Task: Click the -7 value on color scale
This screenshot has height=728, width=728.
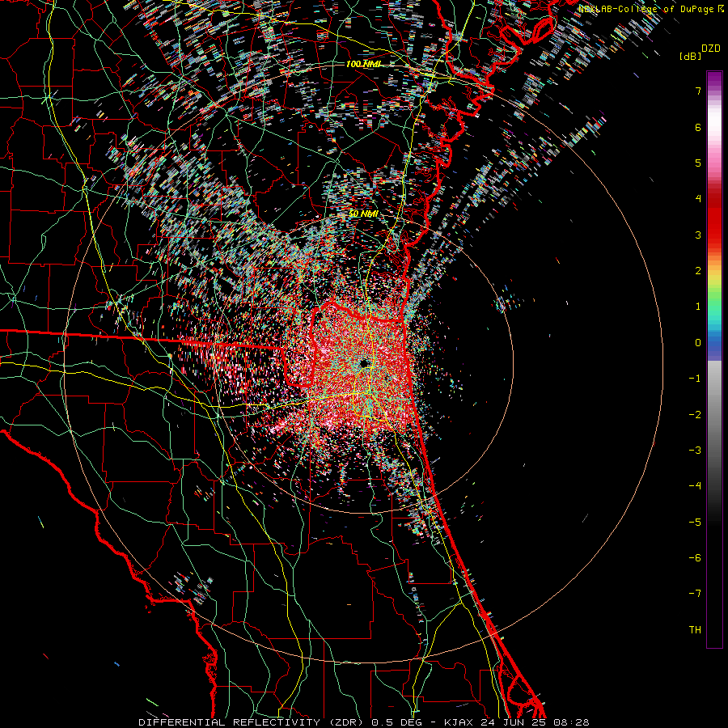Action: click(x=695, y=594)
